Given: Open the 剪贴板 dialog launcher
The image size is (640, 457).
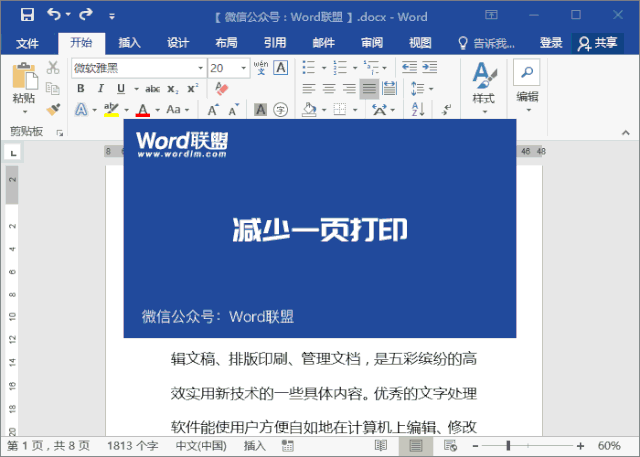Looking at the screenshot, I should click(60, 133).
